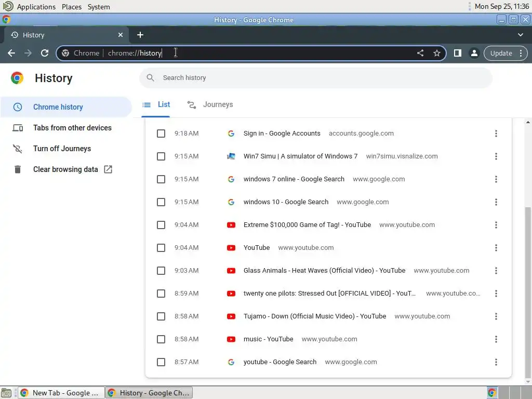Open the side panel icon
532x399 pixels.
coord(457,53)
